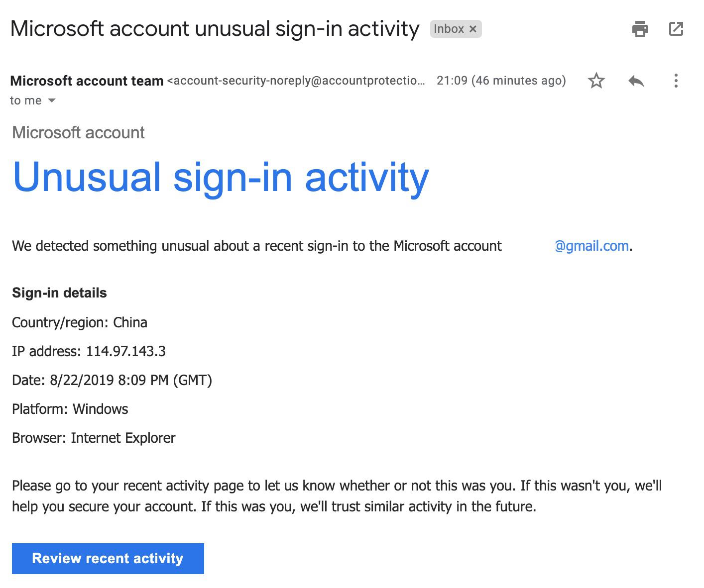Click the Country/region: China line
This screenshot has height=588, width=704.
pos(80,322)
